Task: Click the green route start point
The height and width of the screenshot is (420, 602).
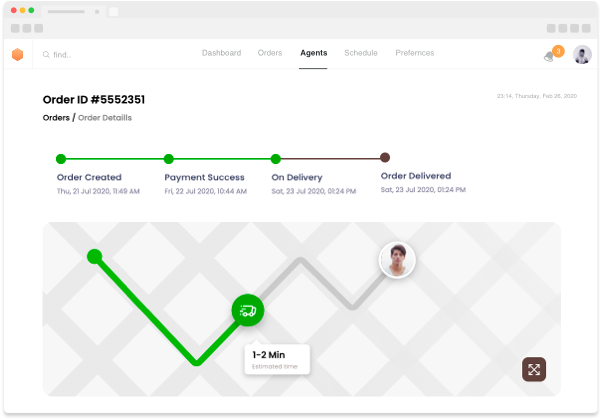Action: click(x=94, y=256)
